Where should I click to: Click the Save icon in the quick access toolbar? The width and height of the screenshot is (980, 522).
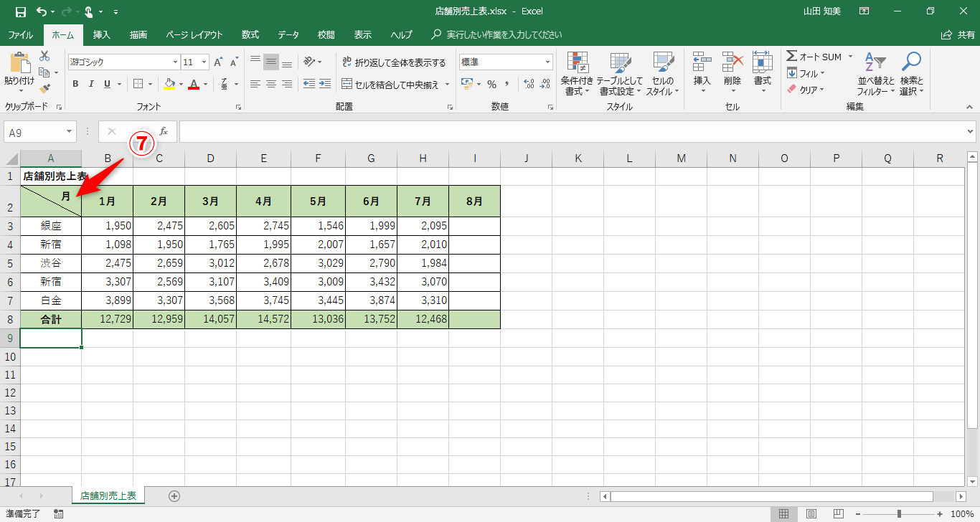click(20, 11)
